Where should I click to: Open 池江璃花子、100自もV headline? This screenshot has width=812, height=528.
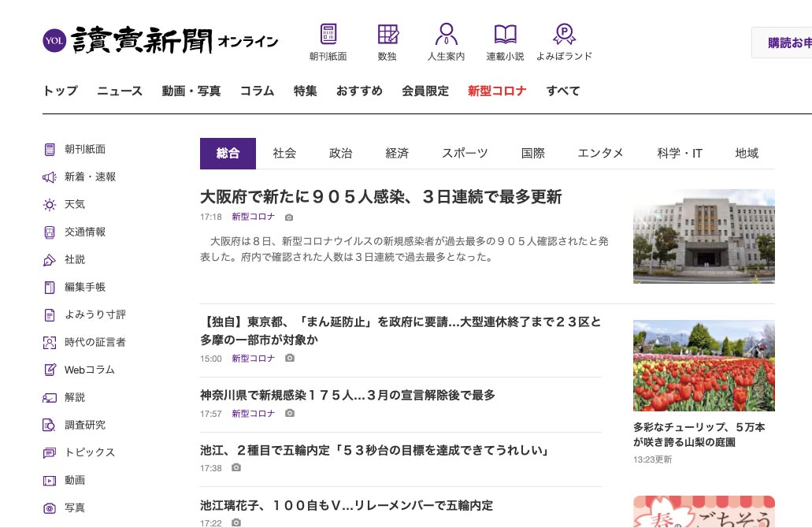tap(347, 505)
